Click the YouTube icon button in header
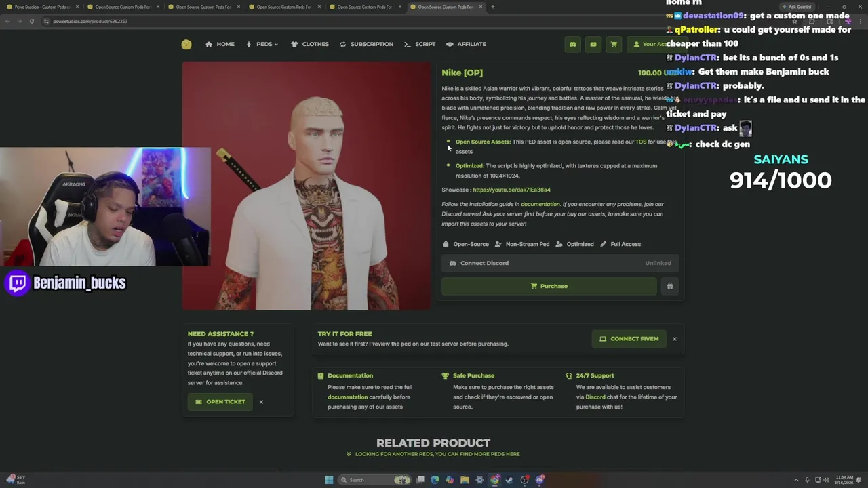The image size is (868, 488). [593, 44]
